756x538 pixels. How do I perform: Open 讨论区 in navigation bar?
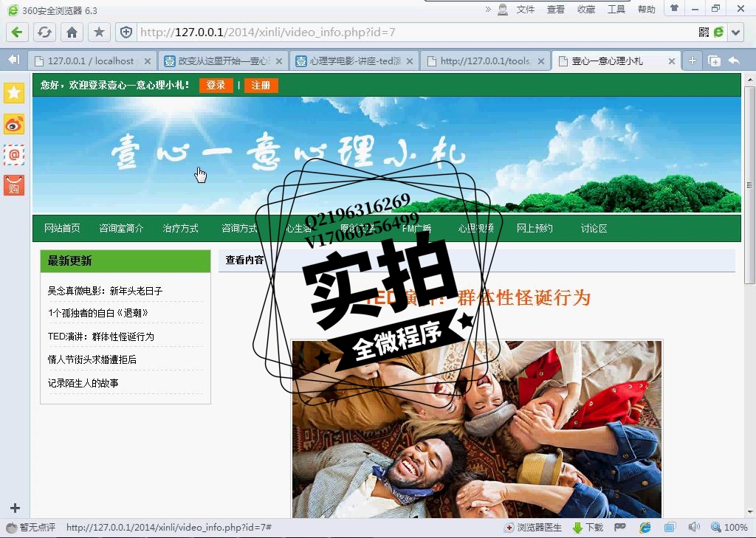tap(594, 228)
